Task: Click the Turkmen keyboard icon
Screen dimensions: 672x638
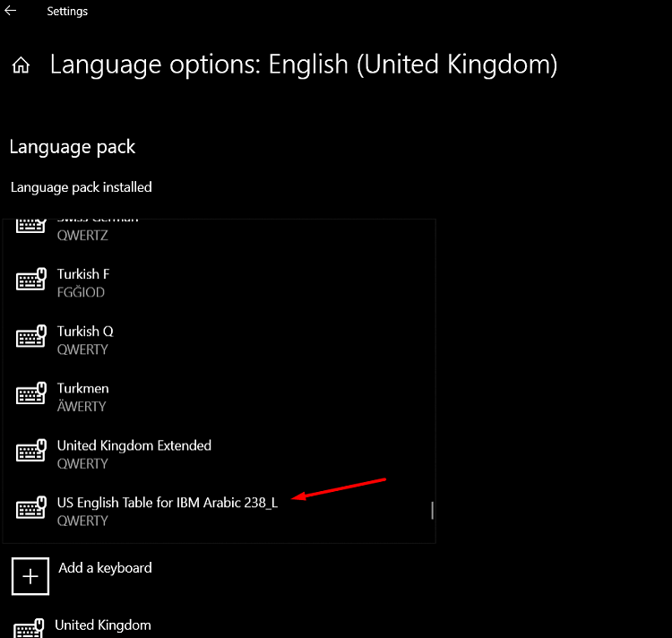Action: point(31,395)
